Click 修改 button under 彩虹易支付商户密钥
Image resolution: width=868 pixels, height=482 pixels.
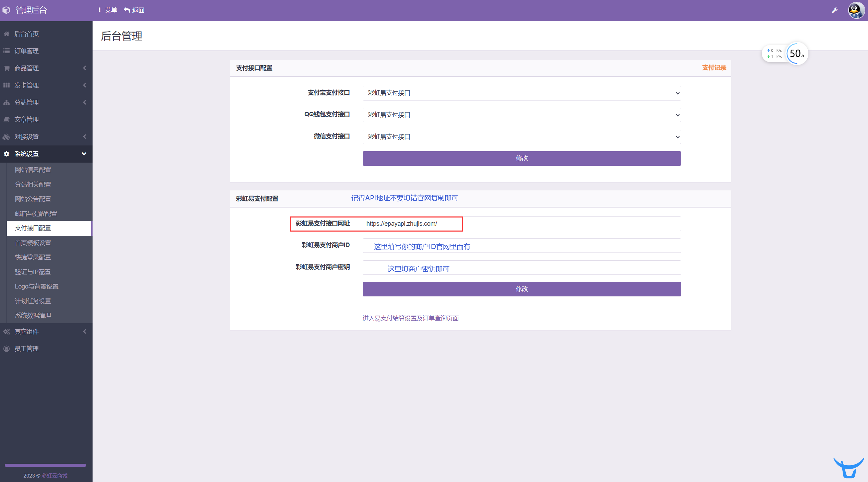(521, 289)
